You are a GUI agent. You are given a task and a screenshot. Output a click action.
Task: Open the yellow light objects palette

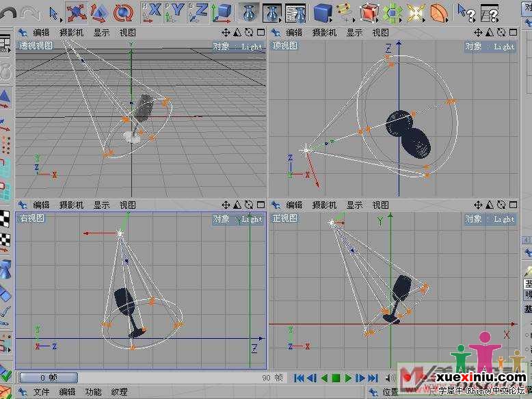416,14
